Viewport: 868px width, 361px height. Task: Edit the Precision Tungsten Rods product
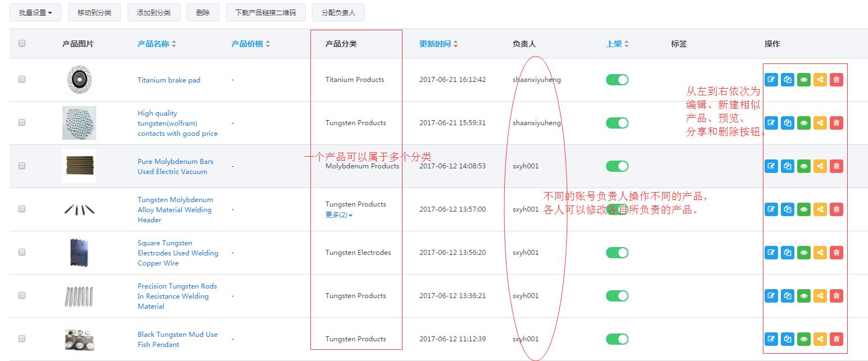click(x=771, y=295)
